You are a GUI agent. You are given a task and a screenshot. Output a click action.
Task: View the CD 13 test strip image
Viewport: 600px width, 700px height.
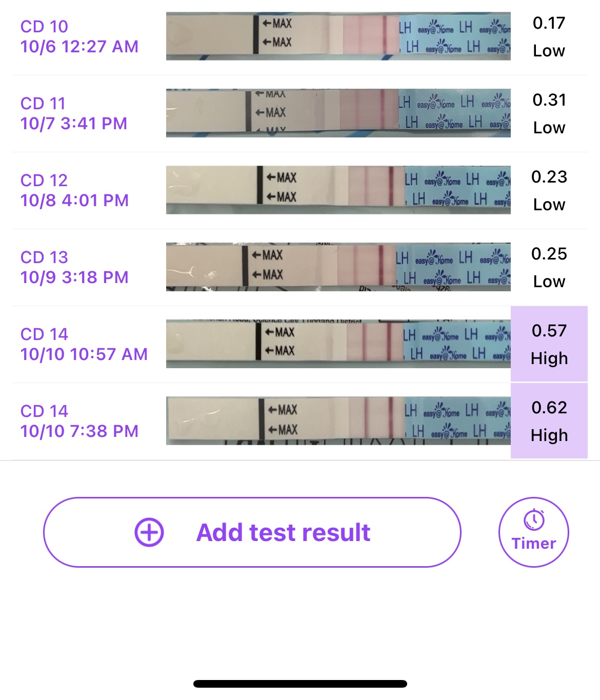(x=338, y=267)
